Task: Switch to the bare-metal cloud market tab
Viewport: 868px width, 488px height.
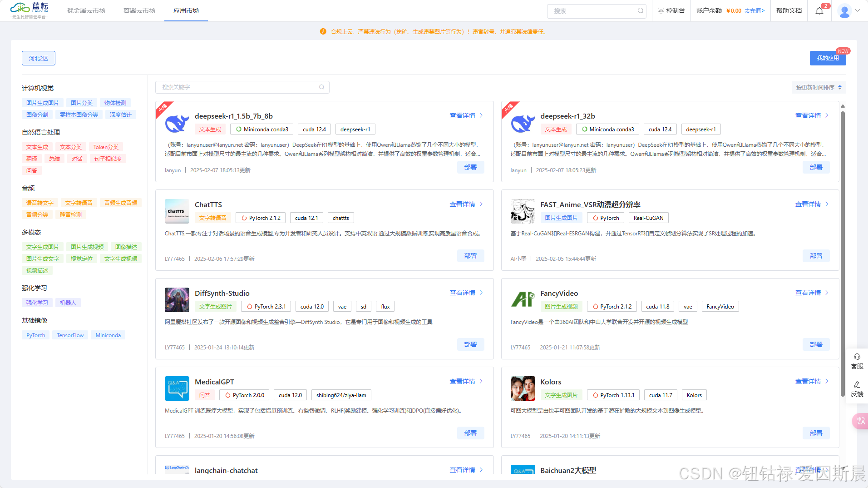Action: [86, 10]
